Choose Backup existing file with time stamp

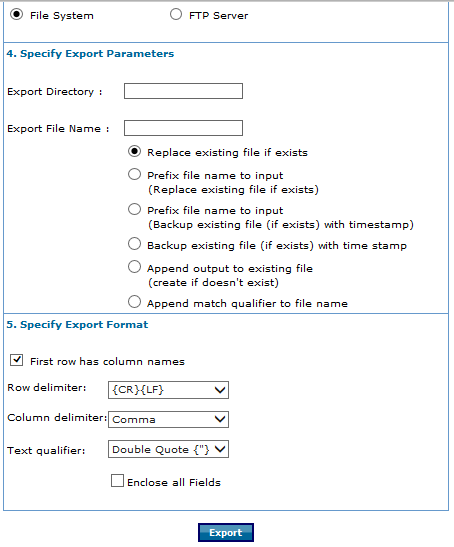coord(134,244)
